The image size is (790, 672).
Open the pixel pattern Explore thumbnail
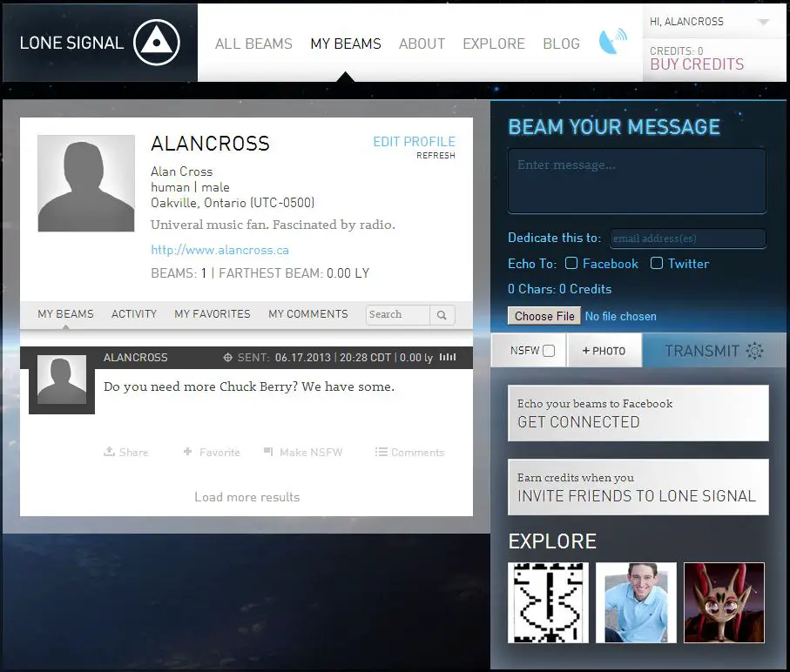(x=548, y=602)
